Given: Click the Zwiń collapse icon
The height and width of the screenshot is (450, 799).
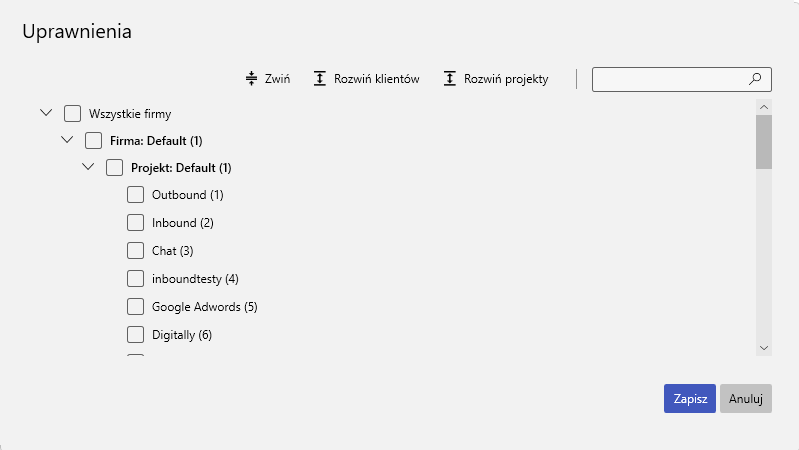Looking at the screenshot, I should pos(252,79).
